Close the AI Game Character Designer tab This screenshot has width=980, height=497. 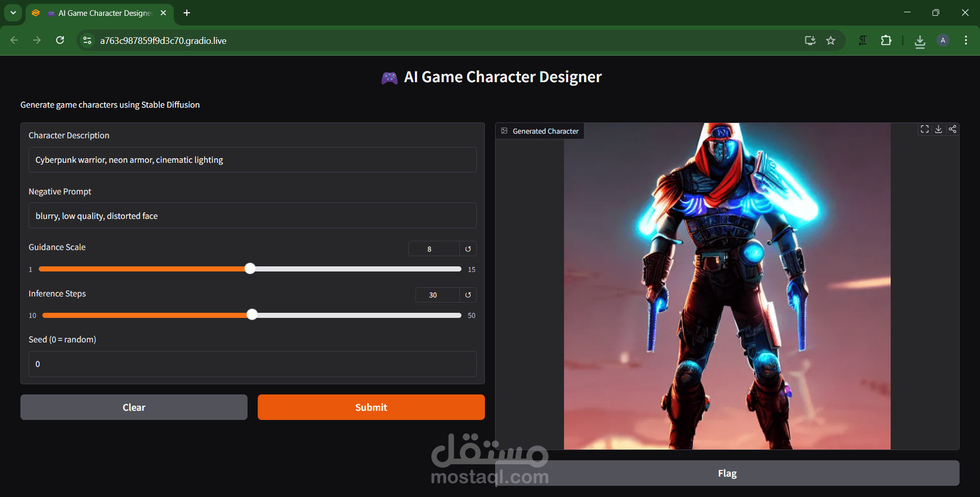coord(163,13)
